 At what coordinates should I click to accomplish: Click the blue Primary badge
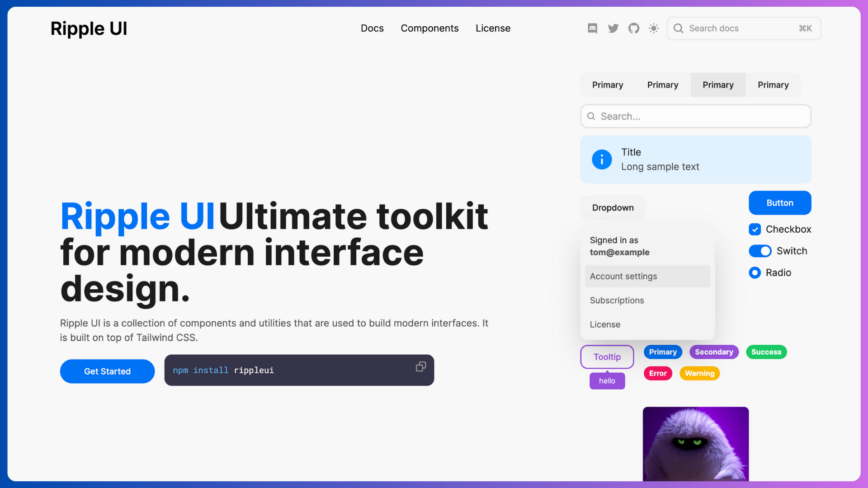tap(663, 352)
